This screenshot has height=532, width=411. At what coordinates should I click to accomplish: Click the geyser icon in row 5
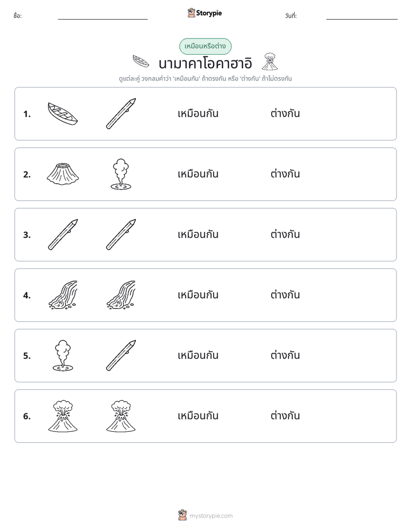pos(63,355)
